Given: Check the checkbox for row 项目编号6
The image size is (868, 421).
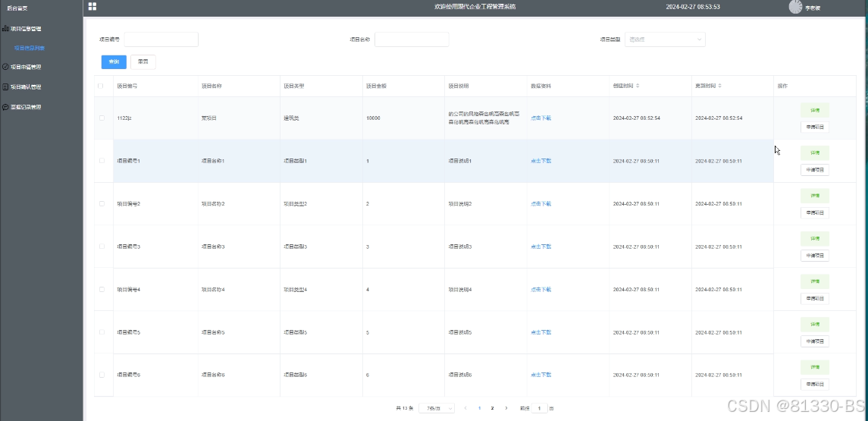Looking at the screenshot, I should pyautogui.click(x=102, y=375).
